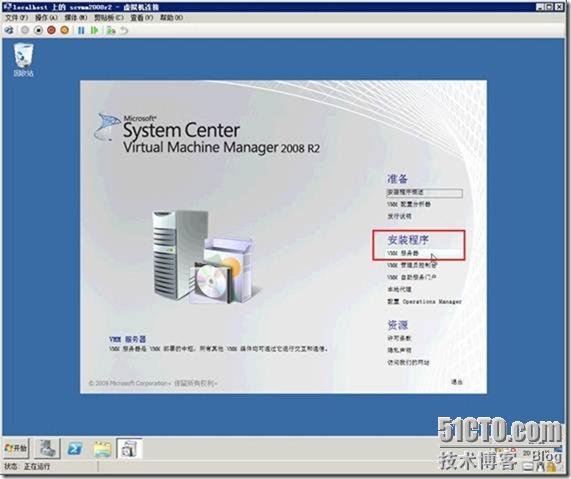The height and width of the screenshot is (479, 571).
Task: Click the 配置 Operations Manager link
Action: tap(424, 302)
